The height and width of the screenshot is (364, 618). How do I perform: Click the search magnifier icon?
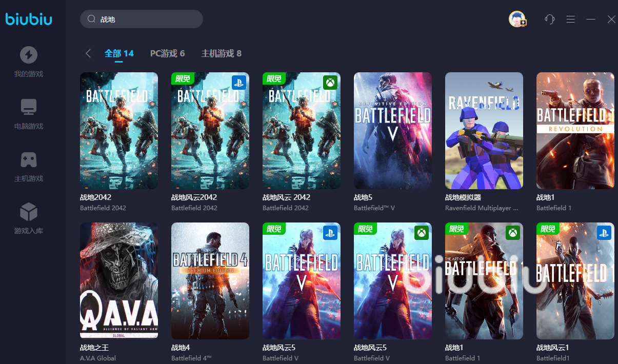pos(92,19)
